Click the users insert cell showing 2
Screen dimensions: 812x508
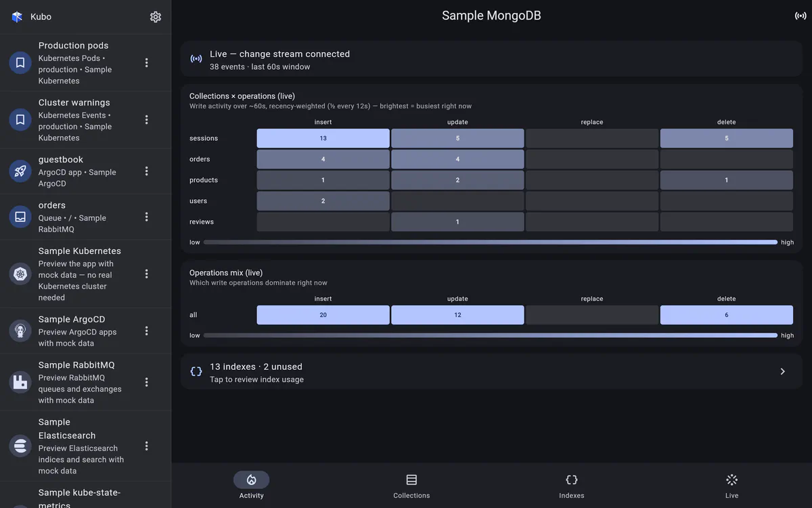point(323,201)
